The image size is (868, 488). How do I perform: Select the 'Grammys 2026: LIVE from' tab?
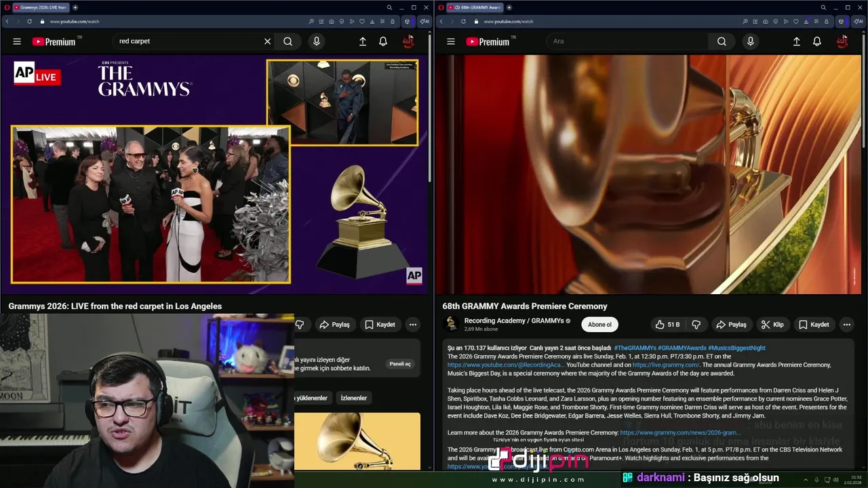41,7
